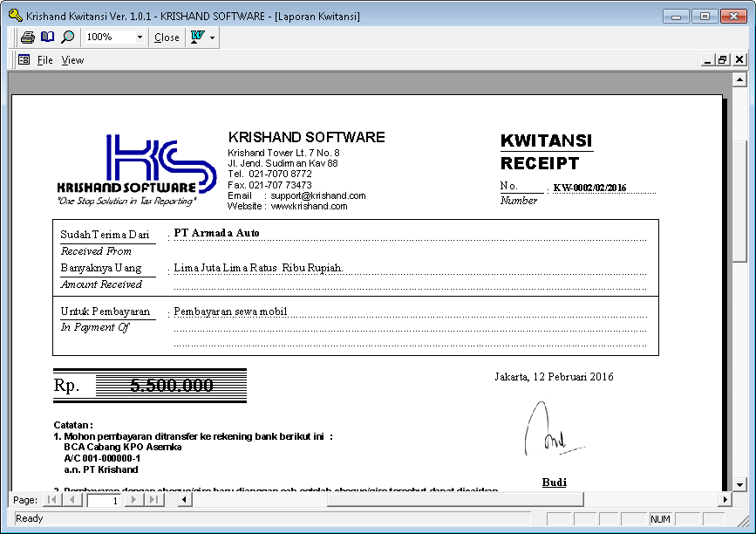The width and height of the screenshot is (756, 534).
Task: Click the page number input field
Action: click(104, 500)
